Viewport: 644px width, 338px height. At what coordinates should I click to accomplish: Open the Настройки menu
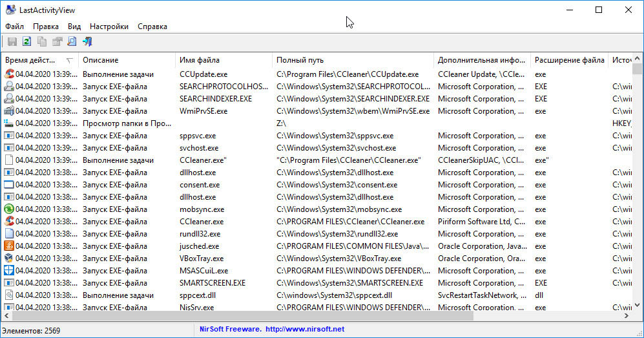click(x=109, y=26)
